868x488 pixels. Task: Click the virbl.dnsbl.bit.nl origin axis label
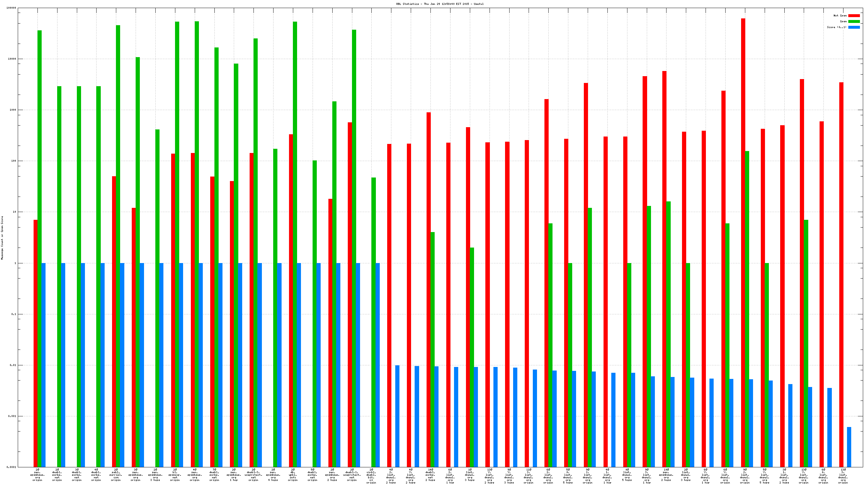(371, 476)
